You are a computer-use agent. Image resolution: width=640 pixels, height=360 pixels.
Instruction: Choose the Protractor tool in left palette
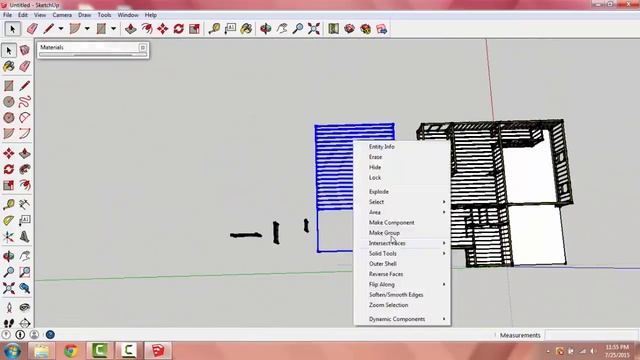pyautogui.click(x=9, y=220)
